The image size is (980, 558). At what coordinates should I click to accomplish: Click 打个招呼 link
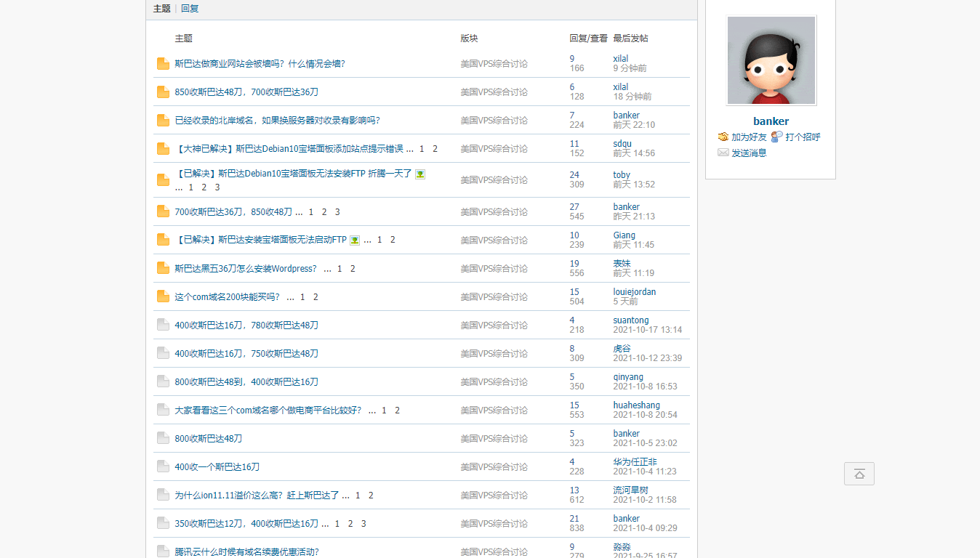[x=803, y=137]
